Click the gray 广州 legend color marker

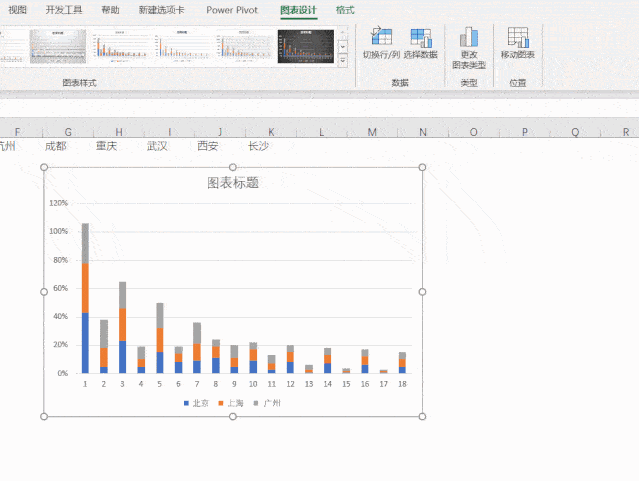[x=256, y=403]
